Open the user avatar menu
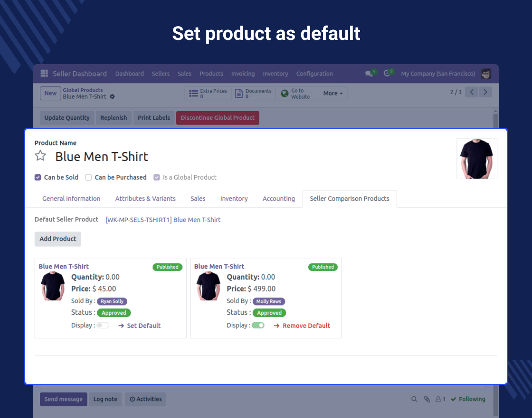532x418 pixels. click(x=486, y=74)
